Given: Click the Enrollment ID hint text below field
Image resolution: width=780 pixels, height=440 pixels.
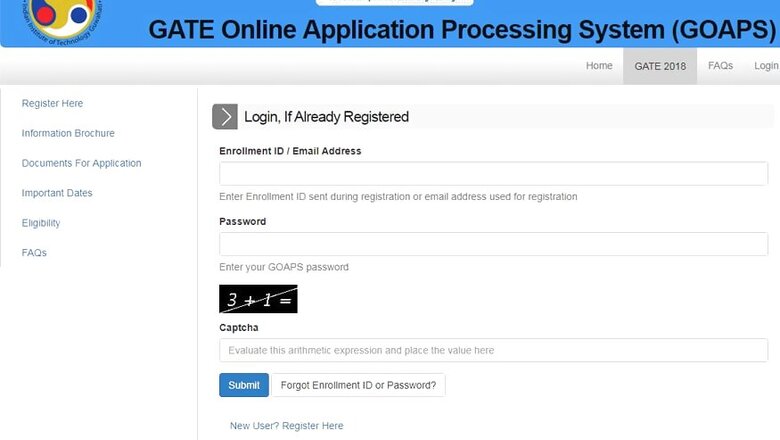Looking at the screenshot, I should pyautogui.click(x=398, y=196).
